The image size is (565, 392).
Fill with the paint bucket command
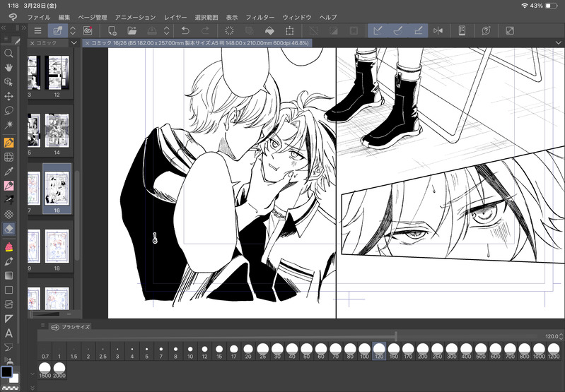(269, 31)
